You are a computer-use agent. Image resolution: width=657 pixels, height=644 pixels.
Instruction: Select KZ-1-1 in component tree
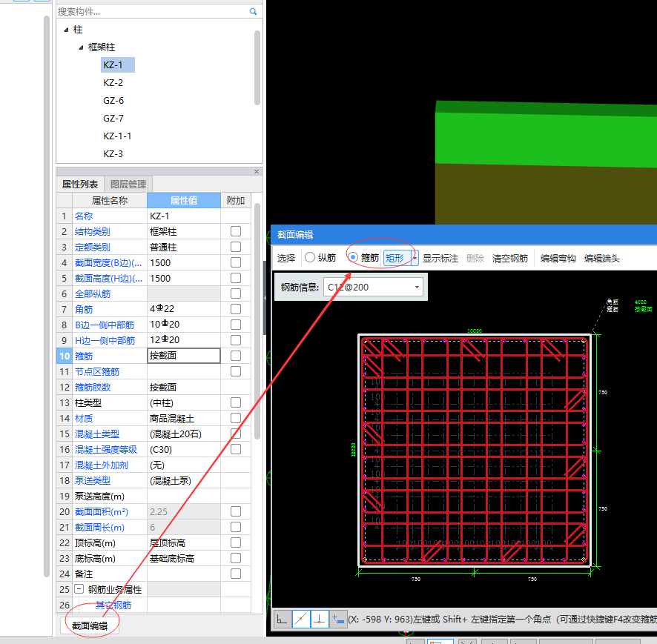(117, 136)
